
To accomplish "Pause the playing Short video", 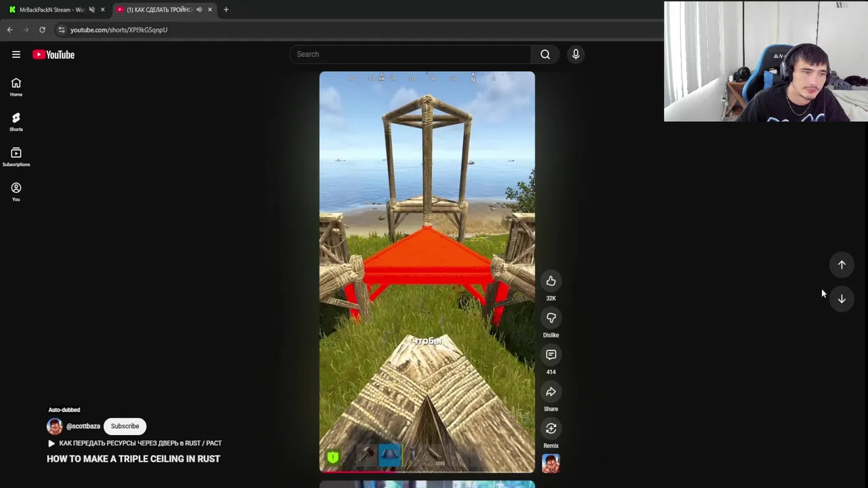I will pyautogui.click(x=427, y=271).
